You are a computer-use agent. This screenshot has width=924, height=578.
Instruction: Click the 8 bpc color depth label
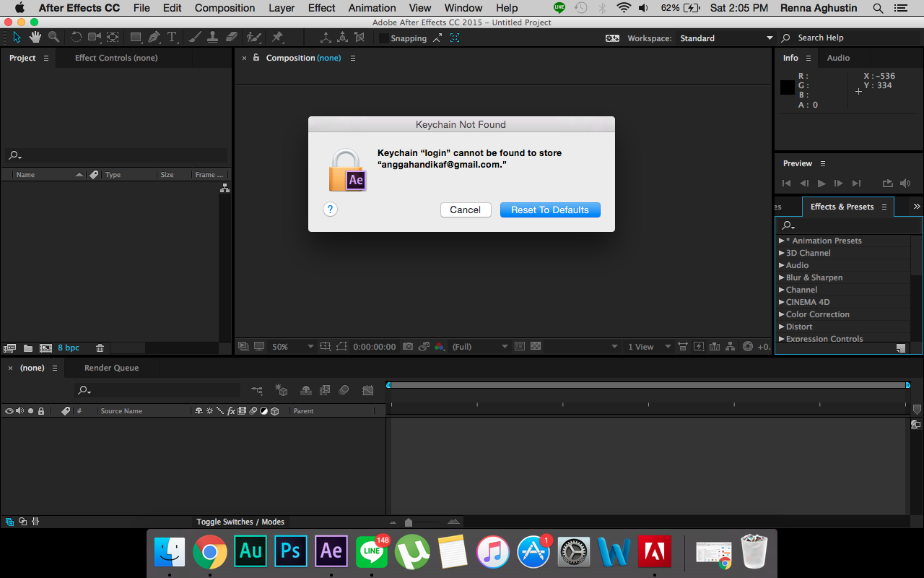coord(69,348)
